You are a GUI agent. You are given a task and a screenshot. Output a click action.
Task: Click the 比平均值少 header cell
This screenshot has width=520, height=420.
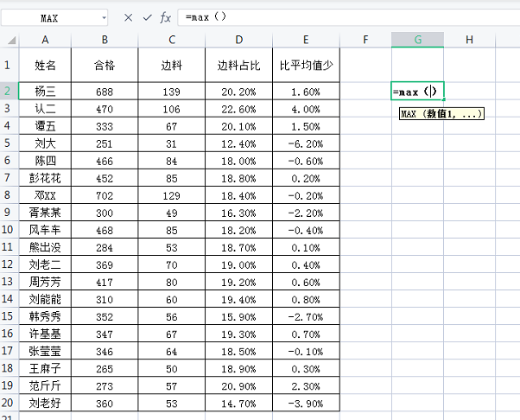pyautogui.click(x=306, y=66)
